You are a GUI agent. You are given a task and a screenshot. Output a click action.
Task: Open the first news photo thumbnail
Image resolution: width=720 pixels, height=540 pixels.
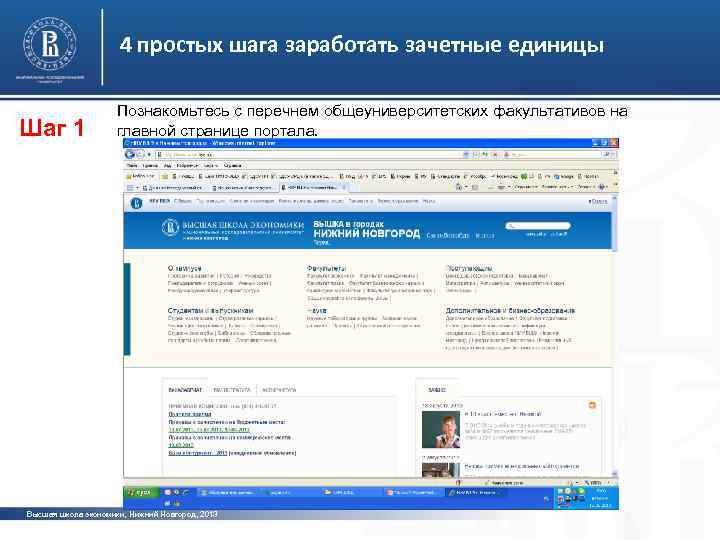[441, 429]
